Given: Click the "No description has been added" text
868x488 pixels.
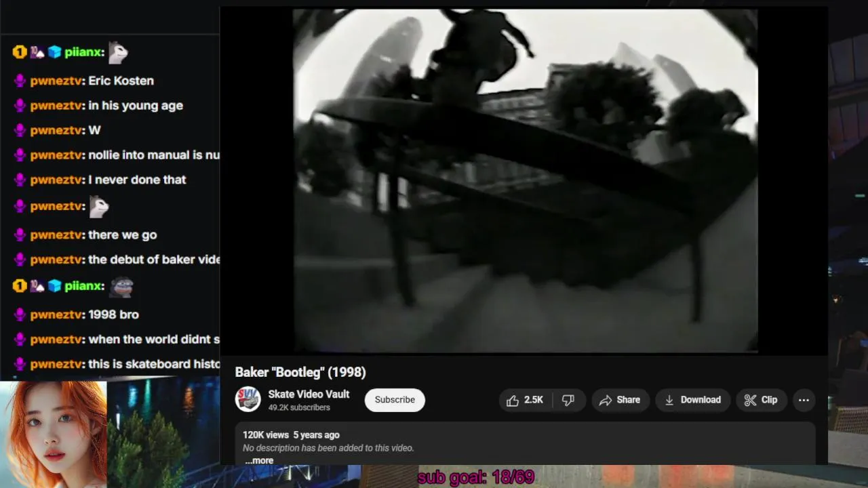Looking at the screenshot, I should pos(328,448).
